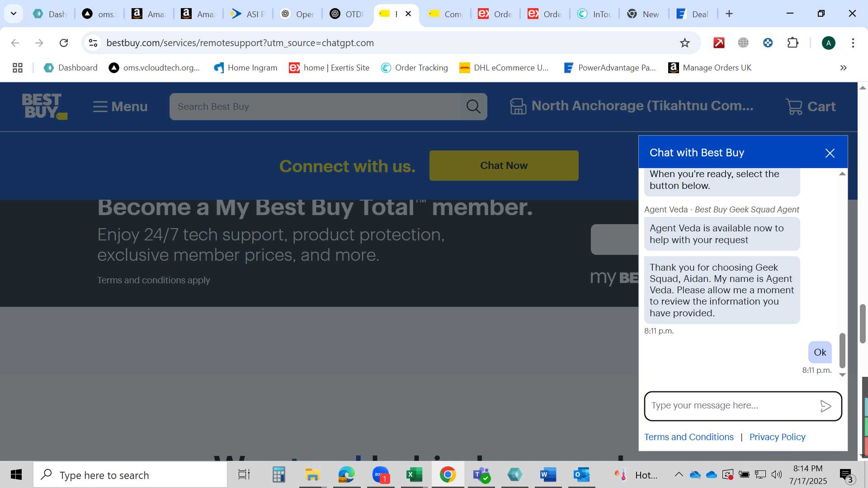
Task: Open Word from taskbar
Action: (548, 475)
